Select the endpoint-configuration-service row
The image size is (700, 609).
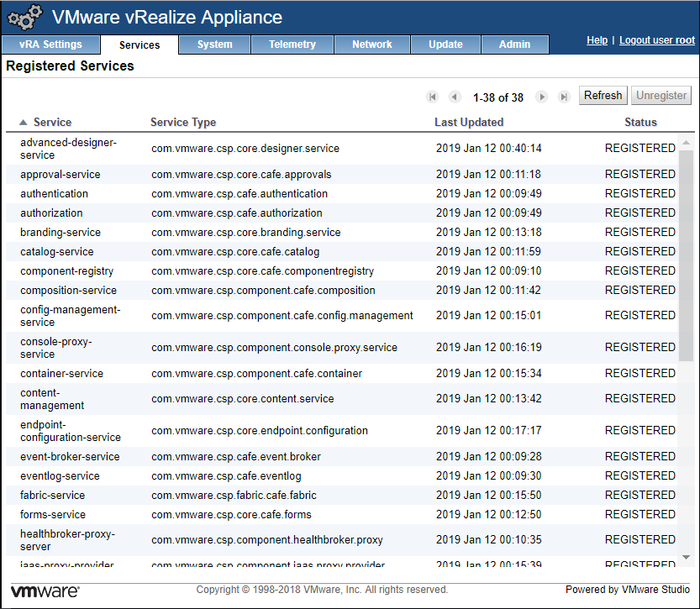pyautogui.click(x=341, y=431)
